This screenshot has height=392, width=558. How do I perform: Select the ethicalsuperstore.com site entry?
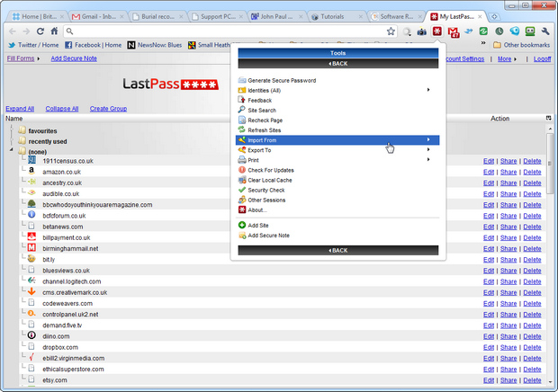(x=73, y=369)
